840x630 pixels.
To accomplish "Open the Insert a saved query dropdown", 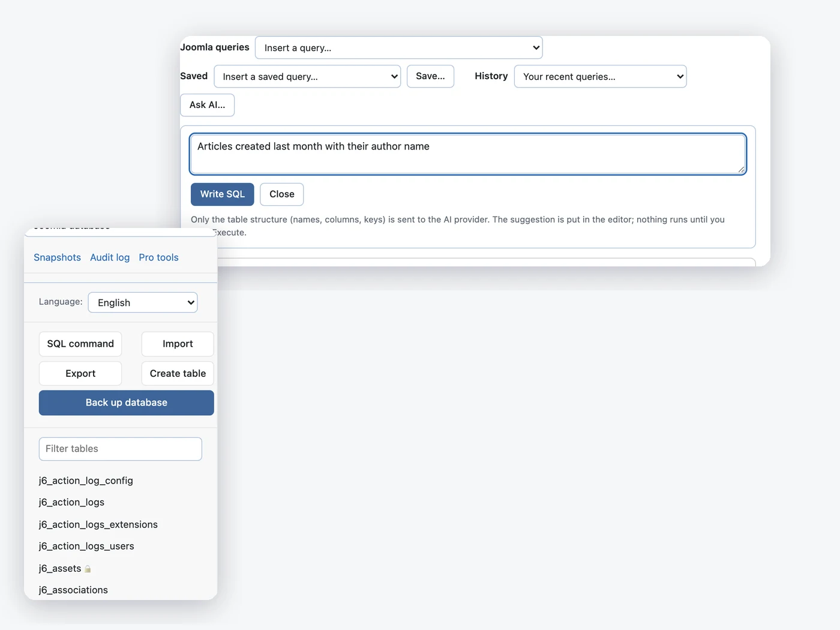I will (x=307, y=77).
